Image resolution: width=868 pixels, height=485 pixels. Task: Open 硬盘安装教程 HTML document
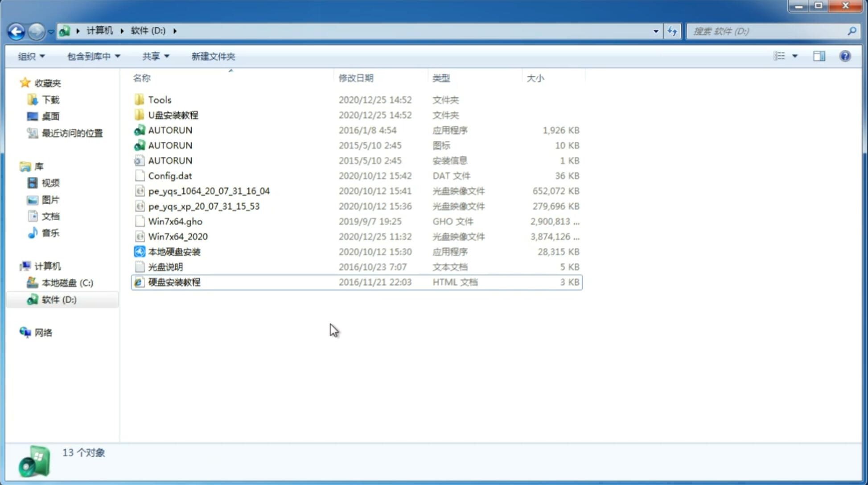pos(174,282)
